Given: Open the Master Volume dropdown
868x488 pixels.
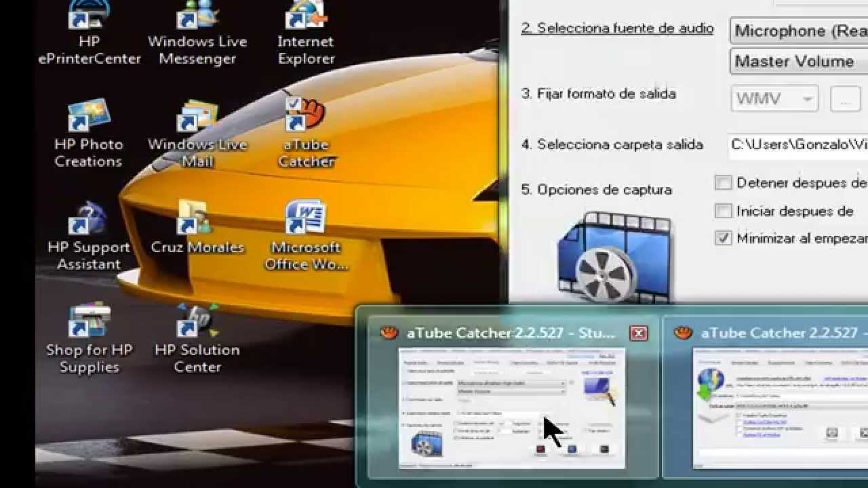Looking at the screenshot, I should click(799, 61).
